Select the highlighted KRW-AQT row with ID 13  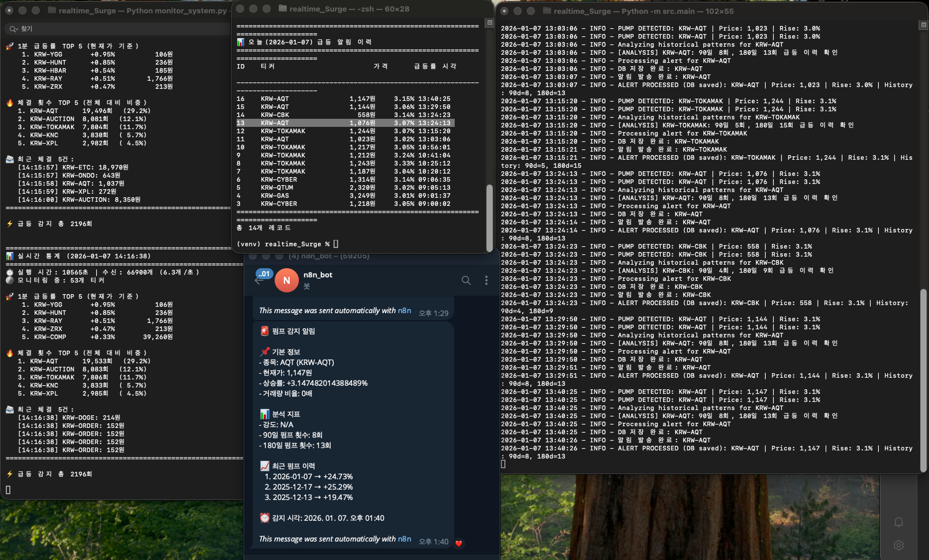tap(345, 123)
